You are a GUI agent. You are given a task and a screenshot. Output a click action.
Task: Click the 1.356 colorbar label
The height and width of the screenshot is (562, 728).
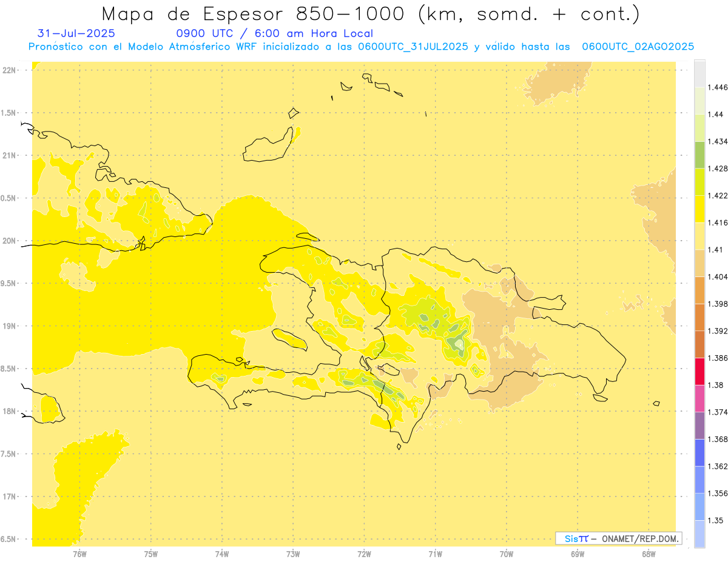(x=717, y=493)
